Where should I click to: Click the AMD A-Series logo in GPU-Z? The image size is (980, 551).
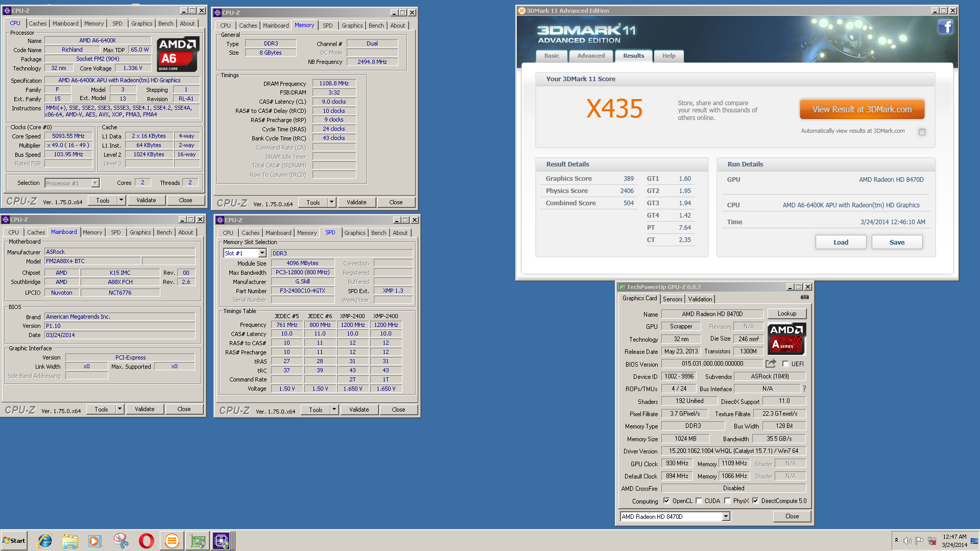[787, 339]
